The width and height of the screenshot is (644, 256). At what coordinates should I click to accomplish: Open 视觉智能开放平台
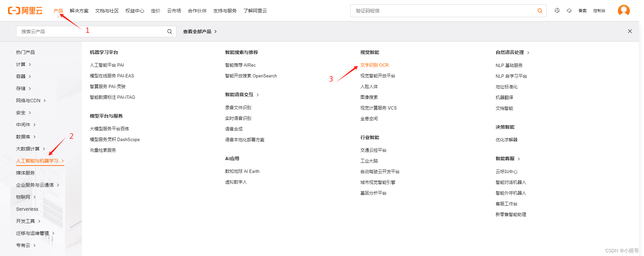378,76
